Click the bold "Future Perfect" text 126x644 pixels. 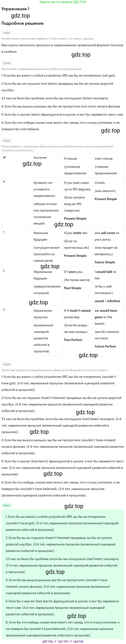pyautogui.click(x=105, y=346)
